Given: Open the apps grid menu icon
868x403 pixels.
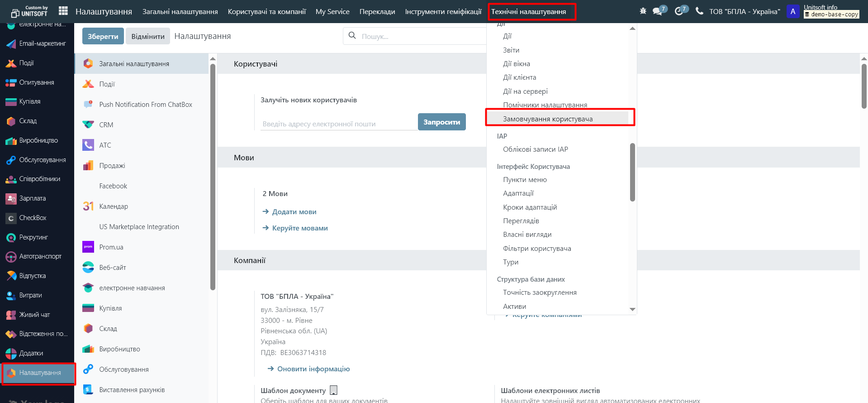Looking at the screenshot, I should [63, 11].
